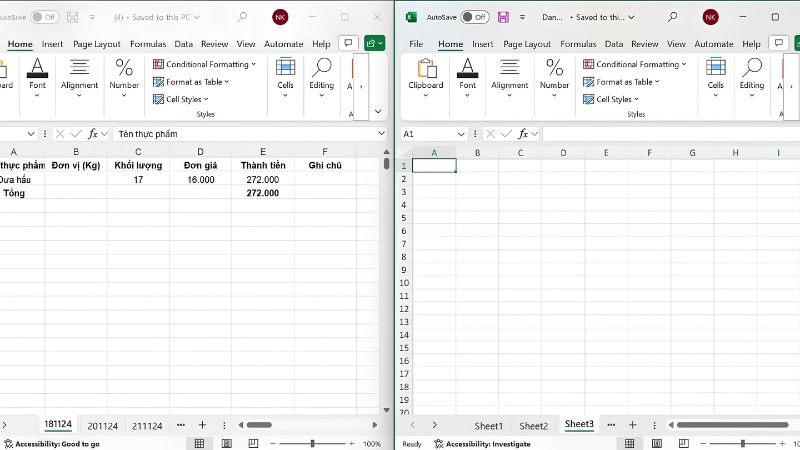Click zoom slider handle in right window
Viewport: 800px width, 450px height.
(743, 443)
